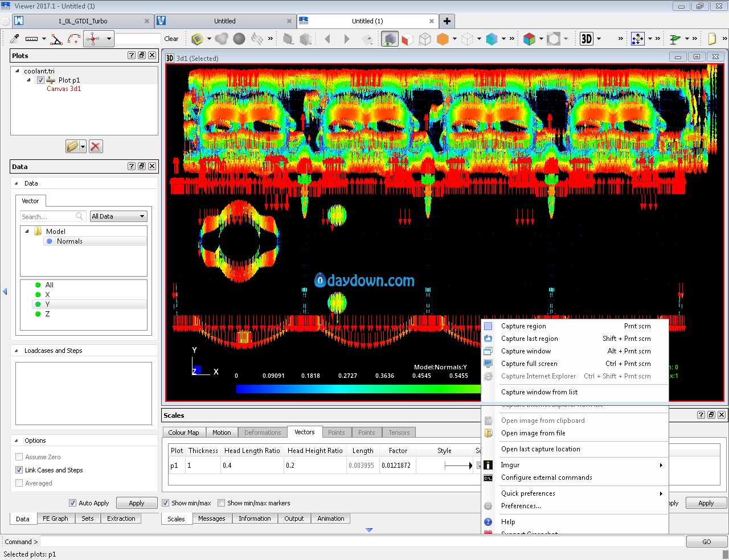Uncheck Show min/max

pyautogui.click(x=166, y=503)
